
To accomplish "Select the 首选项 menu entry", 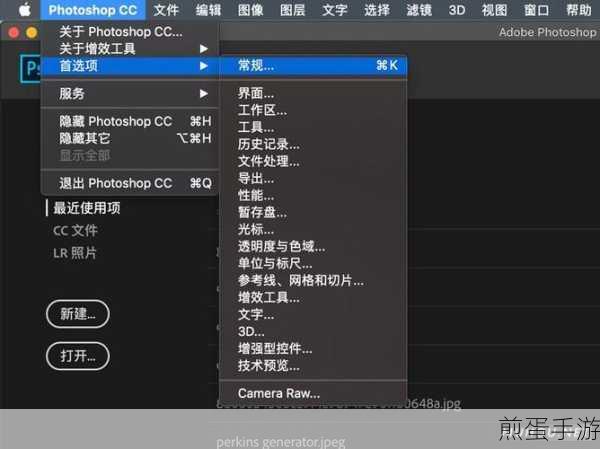I will (x=130, y=66).
